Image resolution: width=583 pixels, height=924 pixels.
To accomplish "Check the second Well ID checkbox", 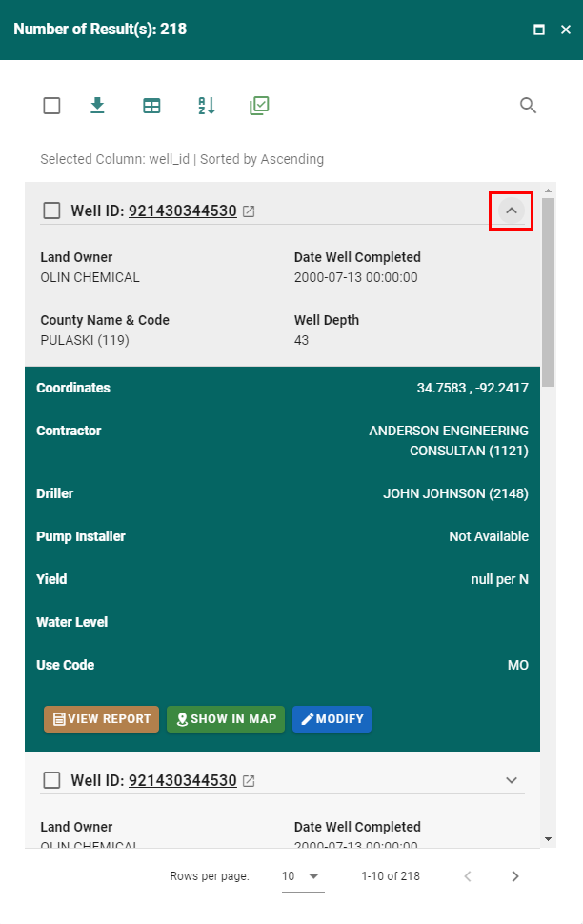I will click(x=51, y=780).
